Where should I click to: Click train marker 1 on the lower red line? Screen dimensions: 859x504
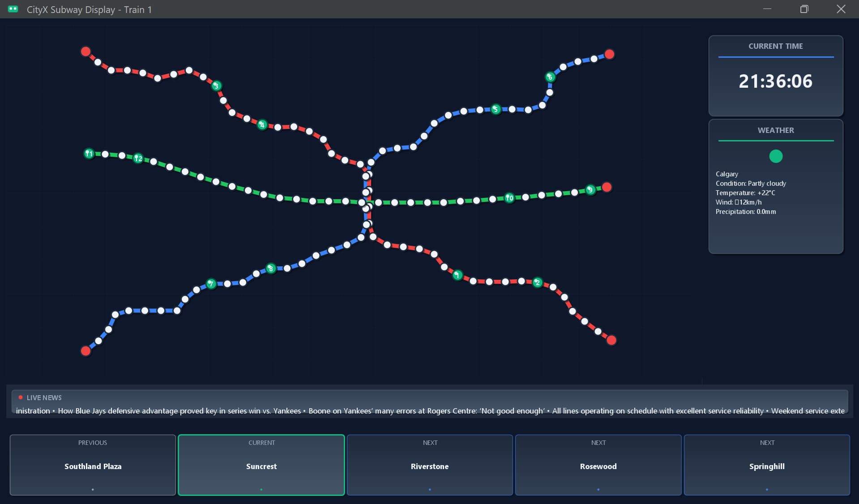pyautogui.click(x=457, y=275)
